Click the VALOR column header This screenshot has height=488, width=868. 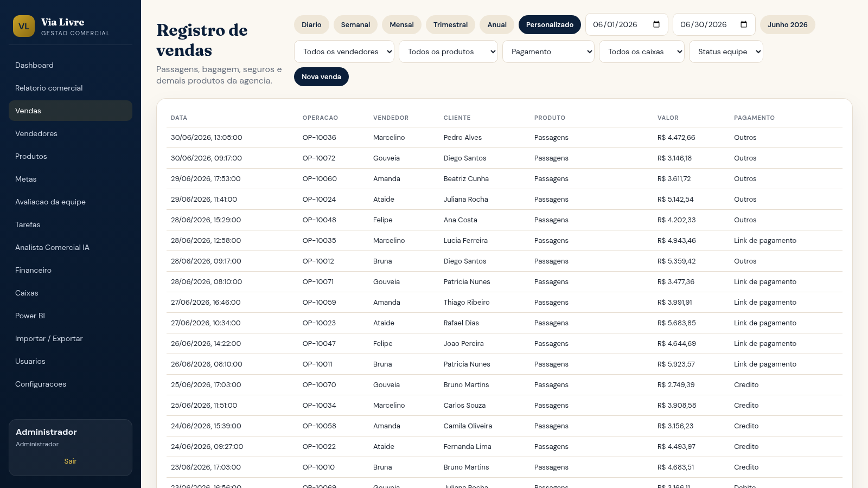tap(668, 118)
